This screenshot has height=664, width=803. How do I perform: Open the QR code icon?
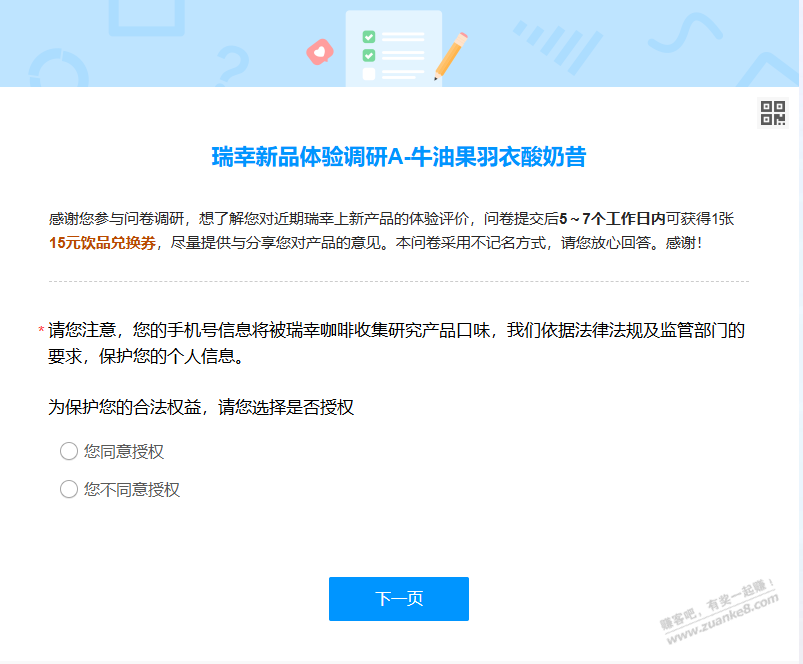(x=773, y=113)
